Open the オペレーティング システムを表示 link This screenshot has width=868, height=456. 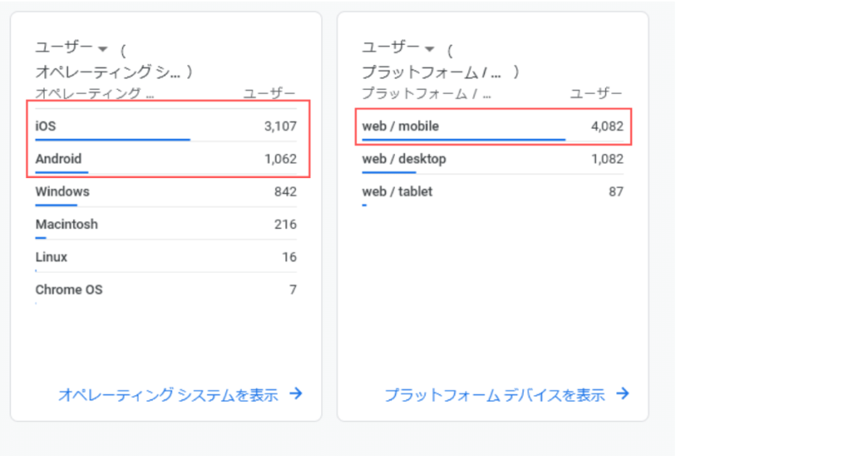click(169, 395)
